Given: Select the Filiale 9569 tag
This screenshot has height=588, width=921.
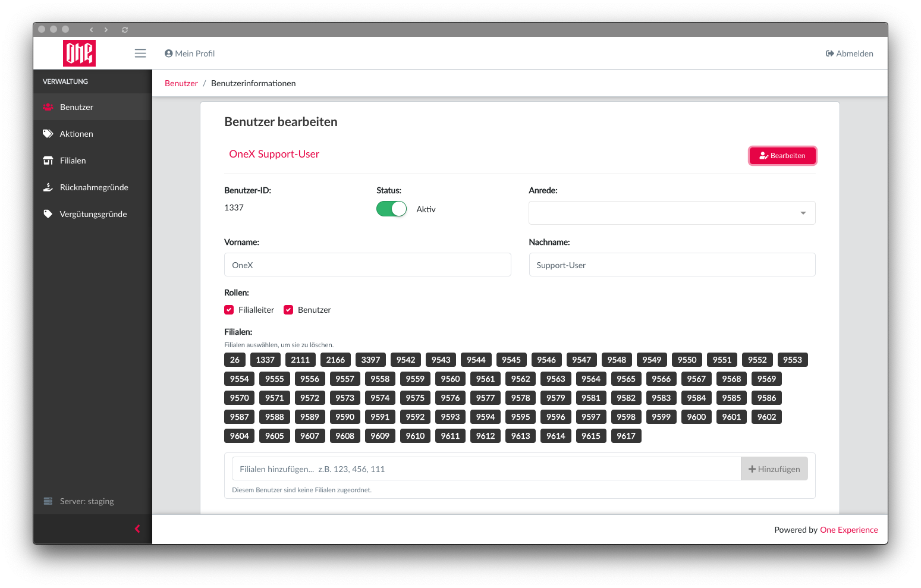Looking at the screenshot, I should [x=766, y=379].
